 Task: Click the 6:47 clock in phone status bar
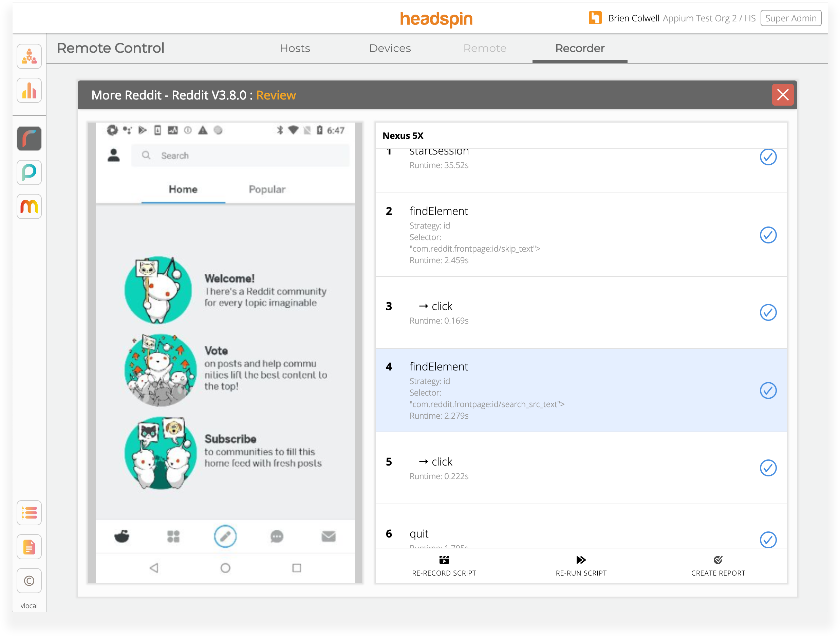pyautogui.click(x=336, y=130)
